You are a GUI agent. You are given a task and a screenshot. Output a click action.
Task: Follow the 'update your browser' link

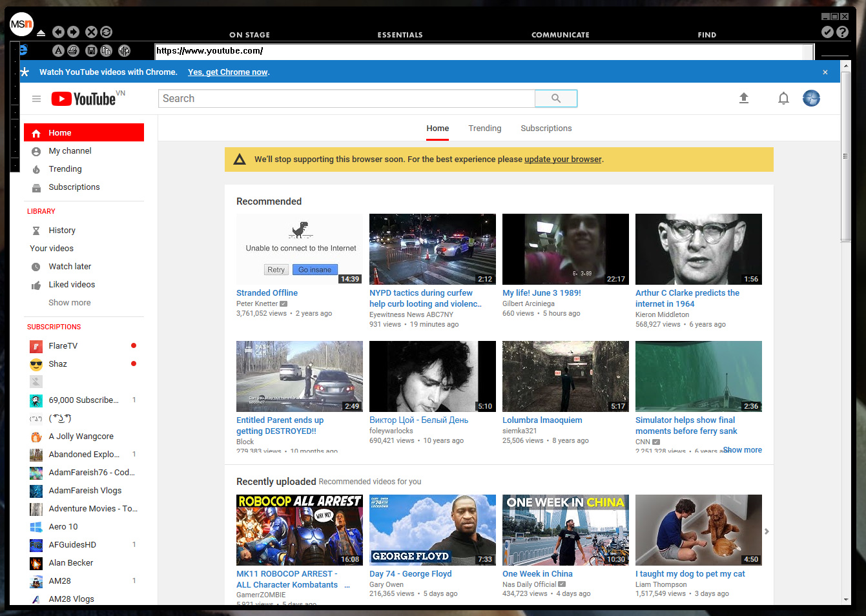coord(563,159)
